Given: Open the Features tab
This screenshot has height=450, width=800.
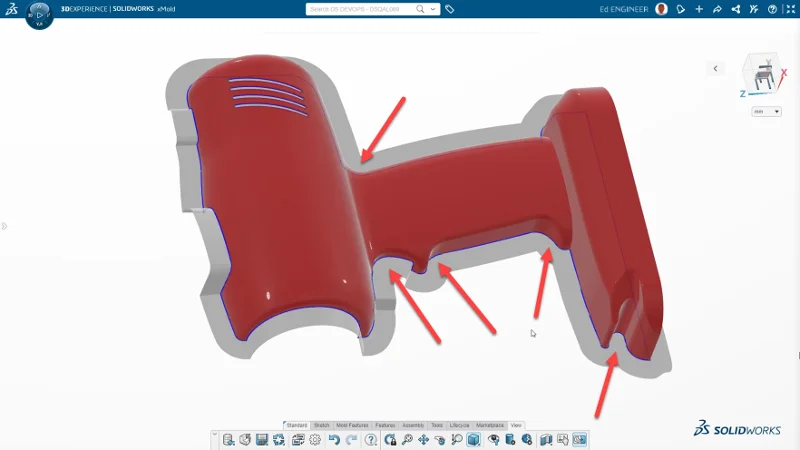Looking at the screenshot, I should (x=385, y=425).
